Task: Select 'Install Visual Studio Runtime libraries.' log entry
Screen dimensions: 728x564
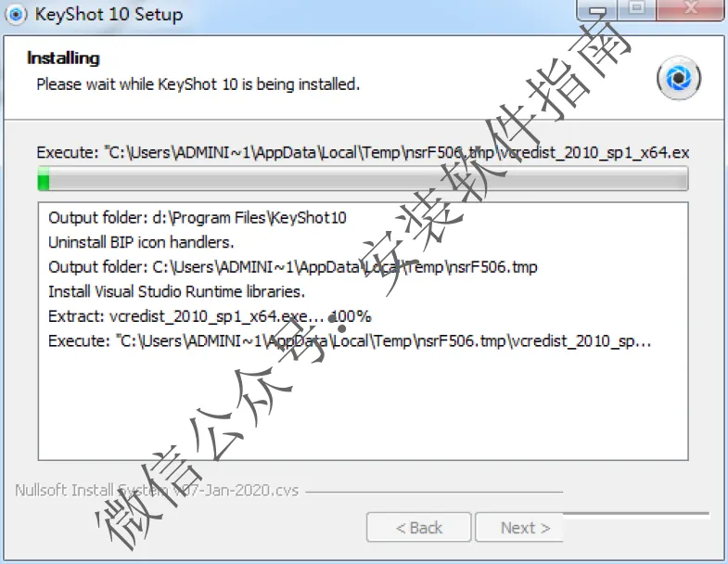Action: pyautogui.click(x=176, y=292)
